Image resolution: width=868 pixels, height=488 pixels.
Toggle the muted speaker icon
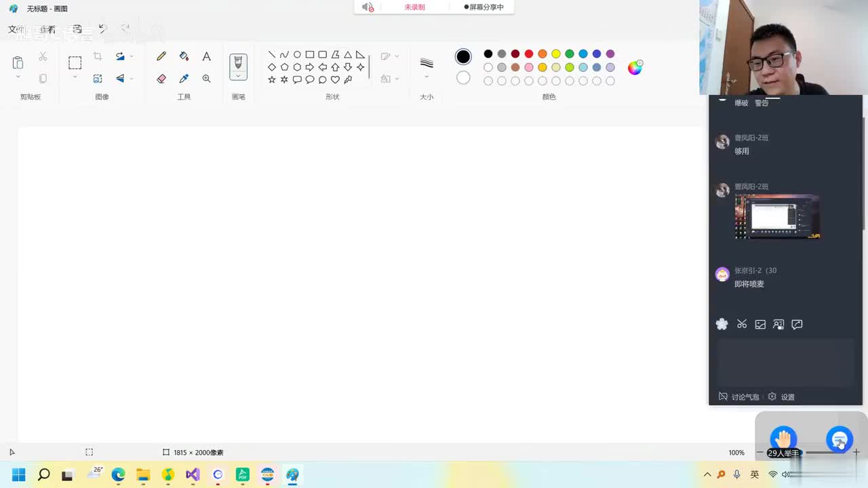pos(368,7)
